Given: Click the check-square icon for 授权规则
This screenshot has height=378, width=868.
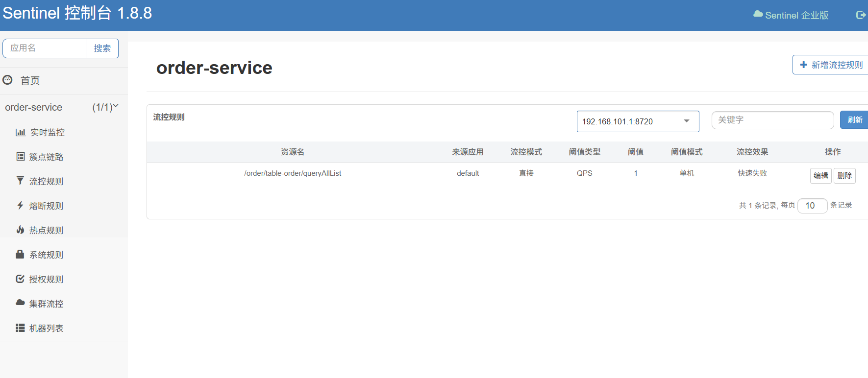Looking at the screenshot, I should tap(20, 279).
